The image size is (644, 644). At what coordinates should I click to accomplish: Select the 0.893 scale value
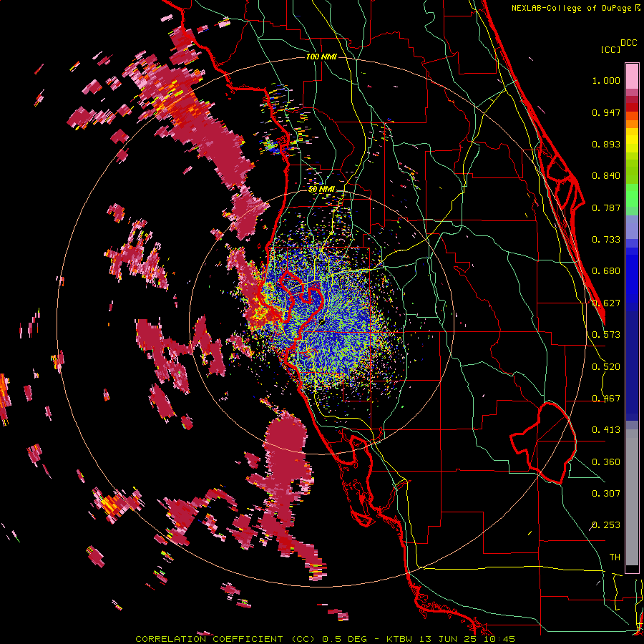tap(606, 144)
